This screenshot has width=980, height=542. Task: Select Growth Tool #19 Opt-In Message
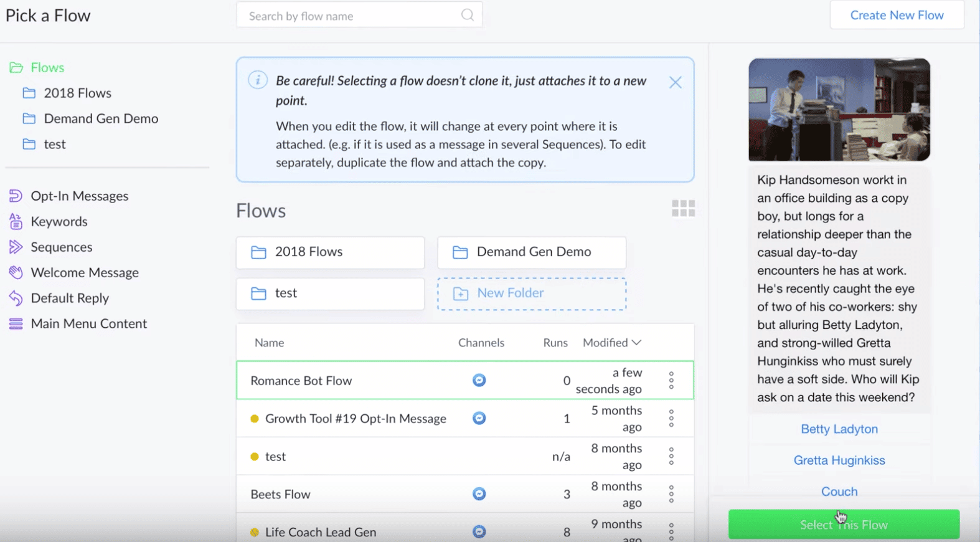(x=465, y=418)
